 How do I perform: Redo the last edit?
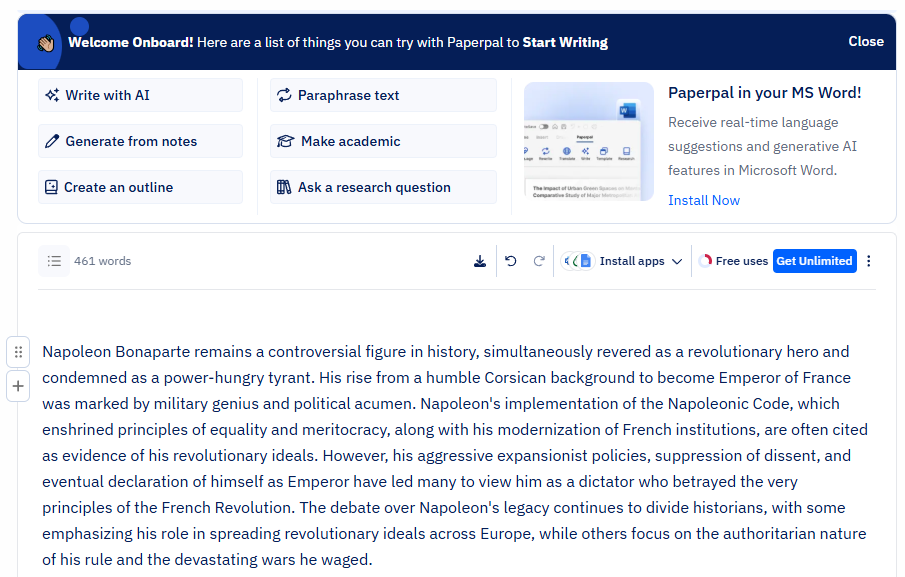539,261
